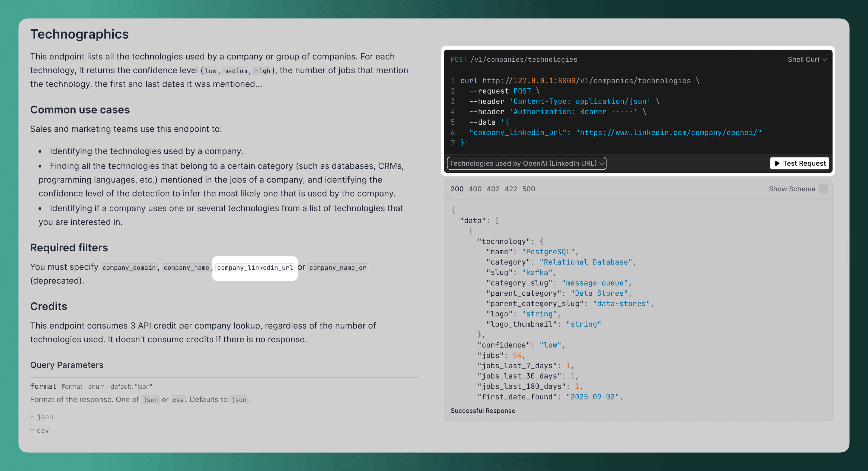Screen dimensions: 868x471
Task: Click the Test Request play button
Action: (x=799, y=163)
